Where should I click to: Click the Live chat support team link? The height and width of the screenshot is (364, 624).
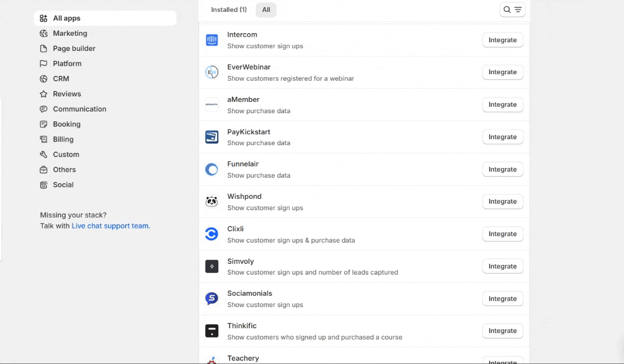coord(110,226)
